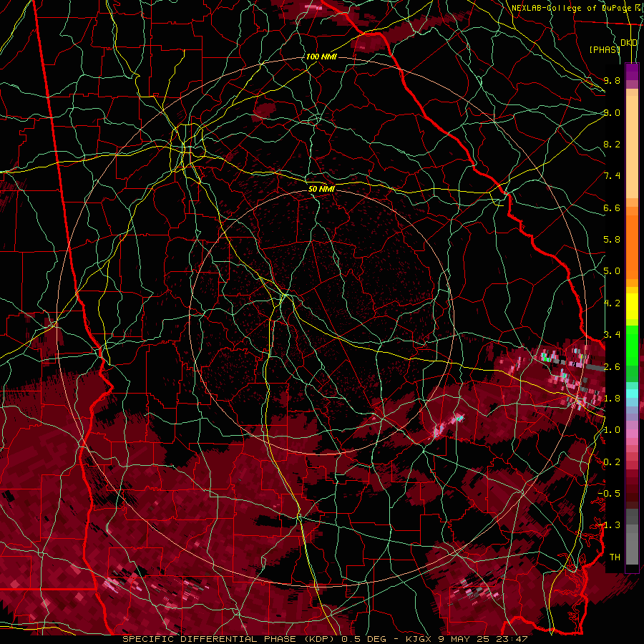Click the 1.0 value on color scale
Screen dimensions: 644x644
click(612, 430)
